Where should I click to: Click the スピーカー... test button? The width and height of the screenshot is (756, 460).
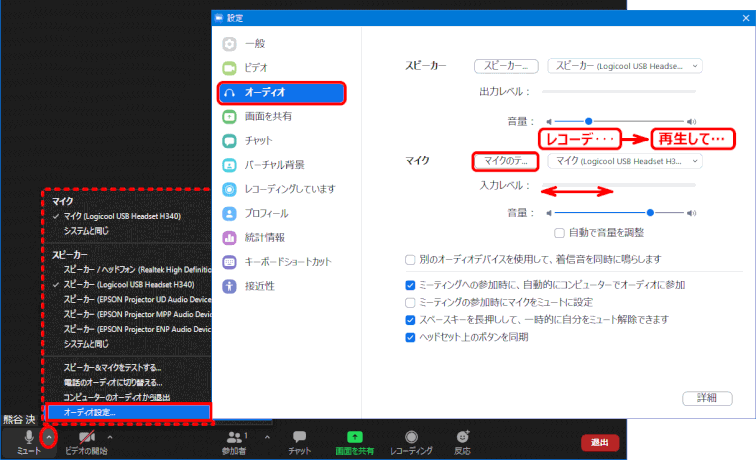pos(506,66)
